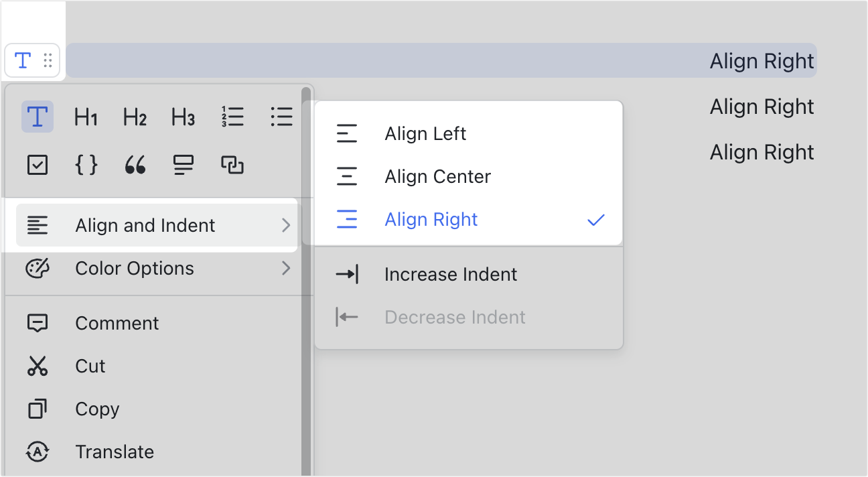The height and width of the screenshot is (477, 868).
Task: Apply the callout block style
Action: (183, 165)
